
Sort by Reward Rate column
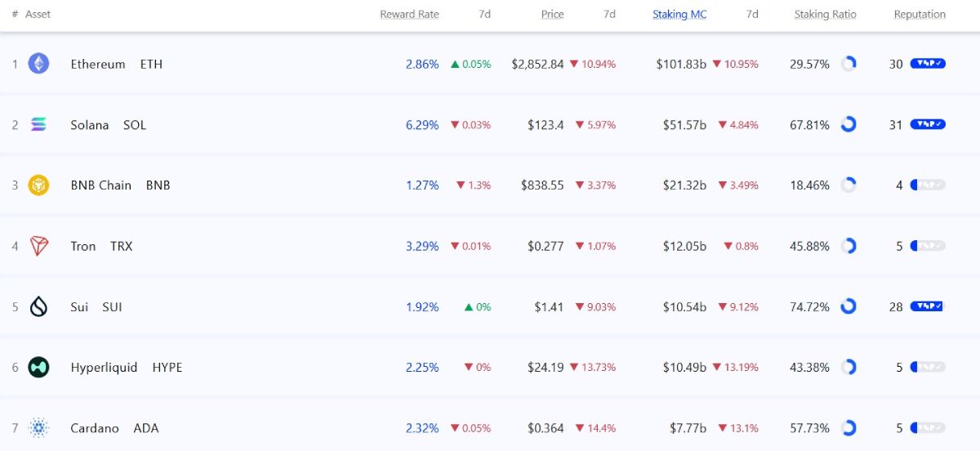point(409,15)
